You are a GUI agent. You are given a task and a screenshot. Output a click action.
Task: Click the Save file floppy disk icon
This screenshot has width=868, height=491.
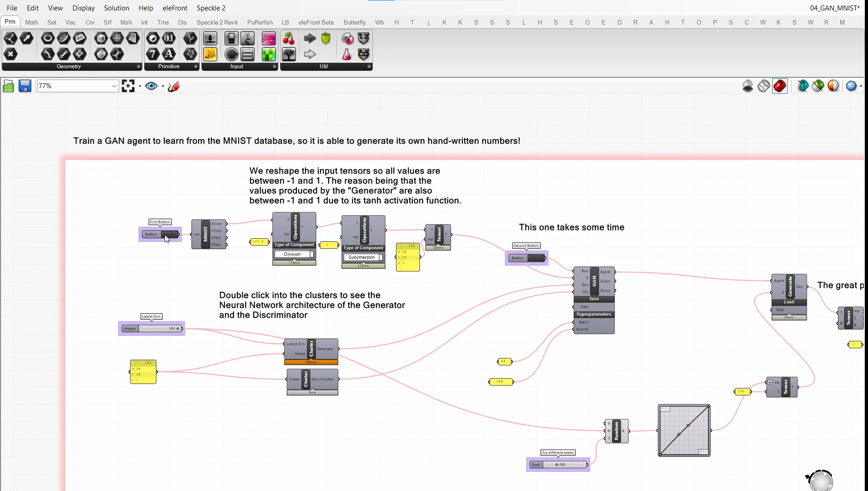tap(25, 86)
